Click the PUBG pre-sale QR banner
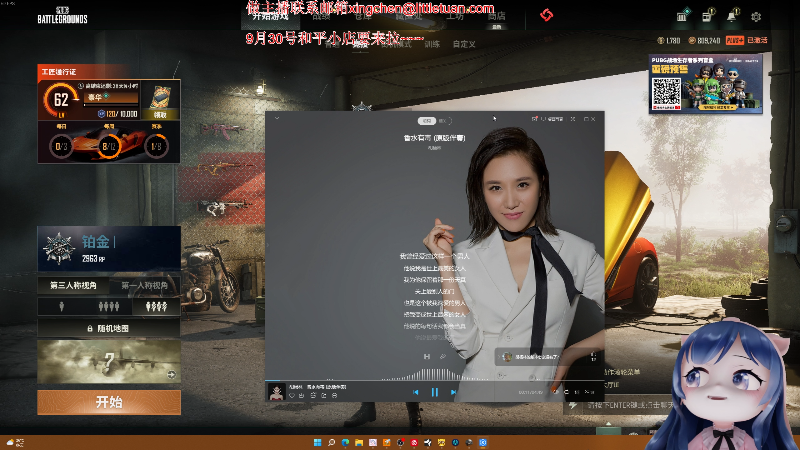The image size is (800, 450). pyautogui.click(x=706, y=84)
